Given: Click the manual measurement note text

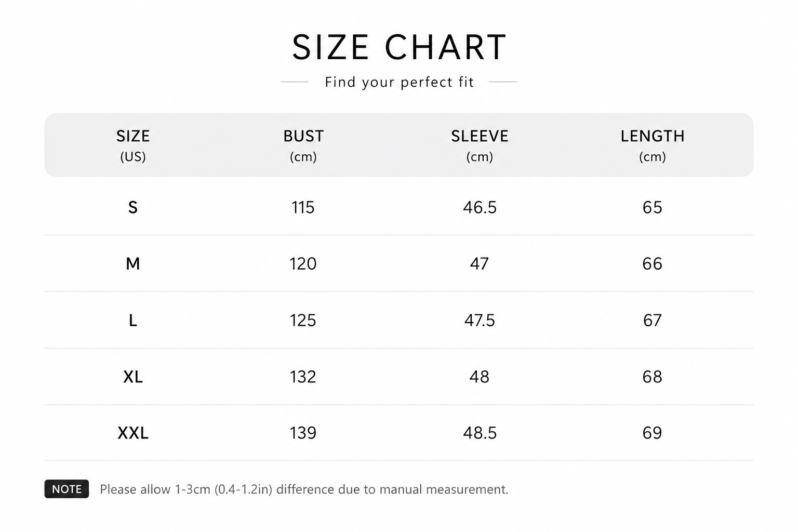Looking at the screenshot, I should click(304, 489).
